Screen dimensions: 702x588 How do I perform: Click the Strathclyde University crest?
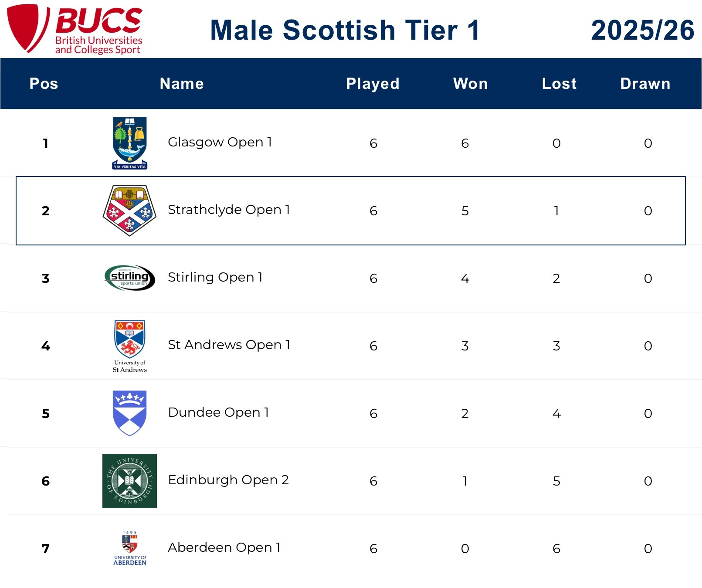pos(129,211)
